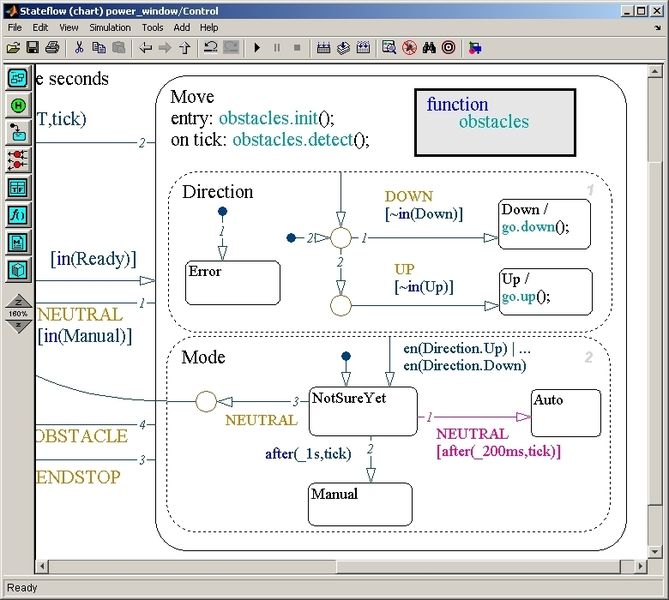Click the Forward arrow toolbar icon
The height and width of the screenshot is (600, 669).
point(165,47)
